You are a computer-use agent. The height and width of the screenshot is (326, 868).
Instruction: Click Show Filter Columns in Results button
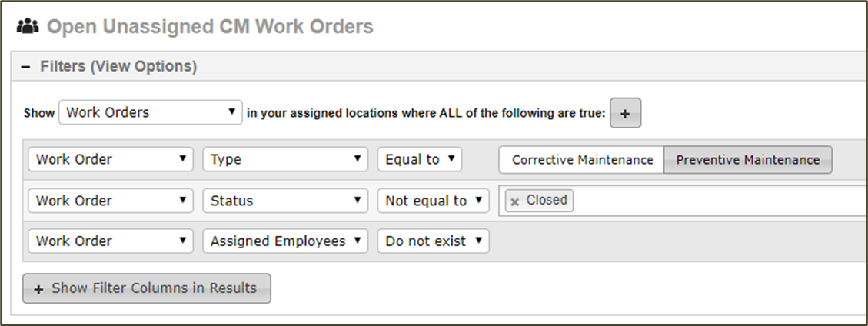click(x=147, y=288)
